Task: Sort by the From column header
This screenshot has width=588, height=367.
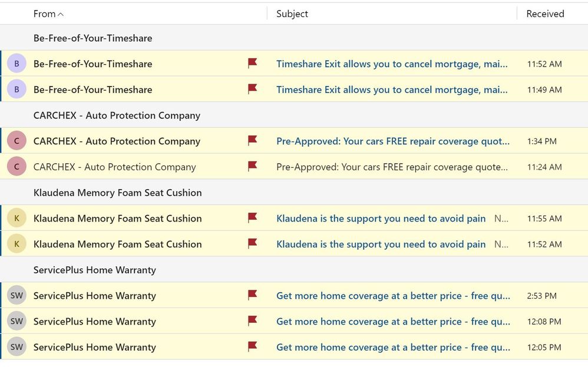Action: coord(48,14)
